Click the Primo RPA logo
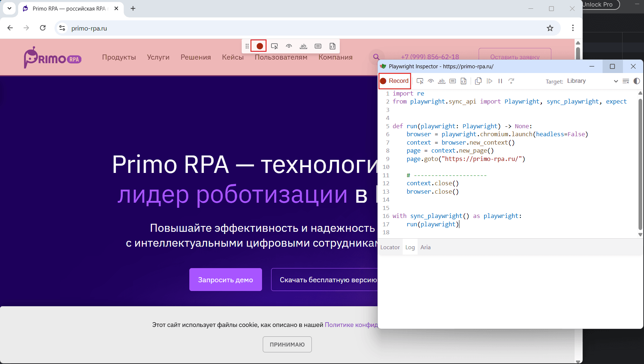This screenshot has height=364, width=644. [53, 57]
